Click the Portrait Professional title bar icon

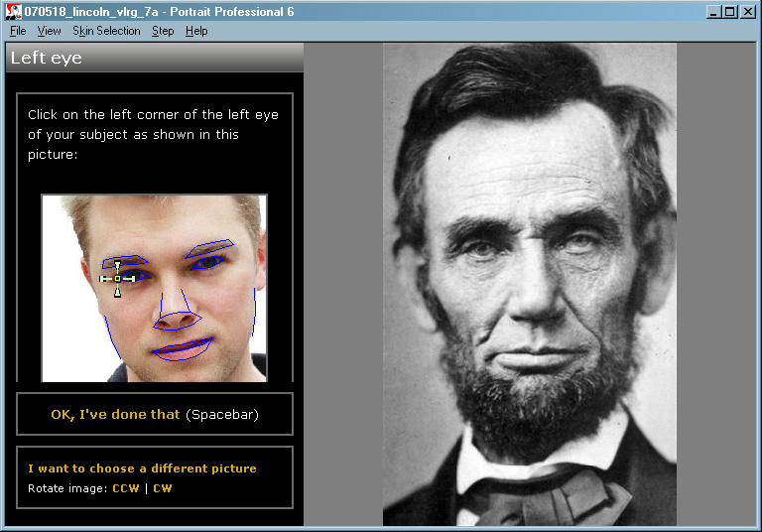(x=14, y=12)
